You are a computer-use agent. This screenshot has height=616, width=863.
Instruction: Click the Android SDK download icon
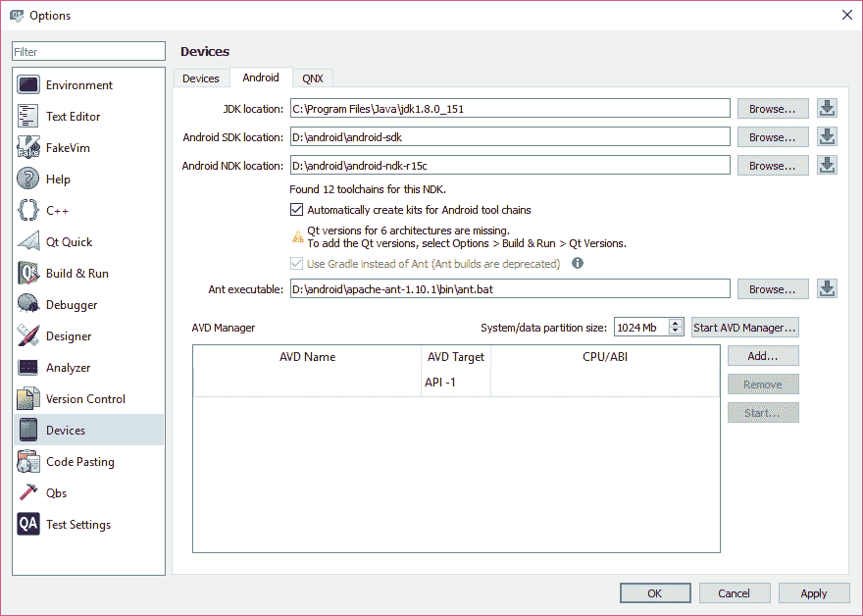tap(827, 137)
